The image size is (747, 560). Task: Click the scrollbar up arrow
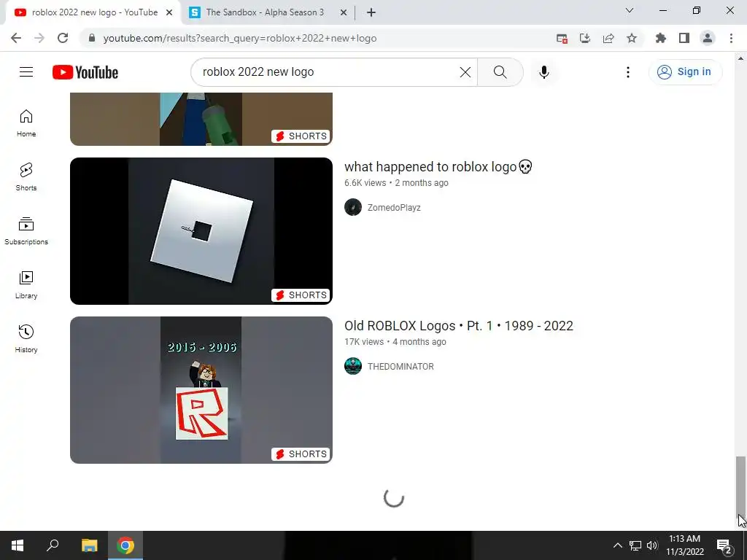[x=740, y=58]
